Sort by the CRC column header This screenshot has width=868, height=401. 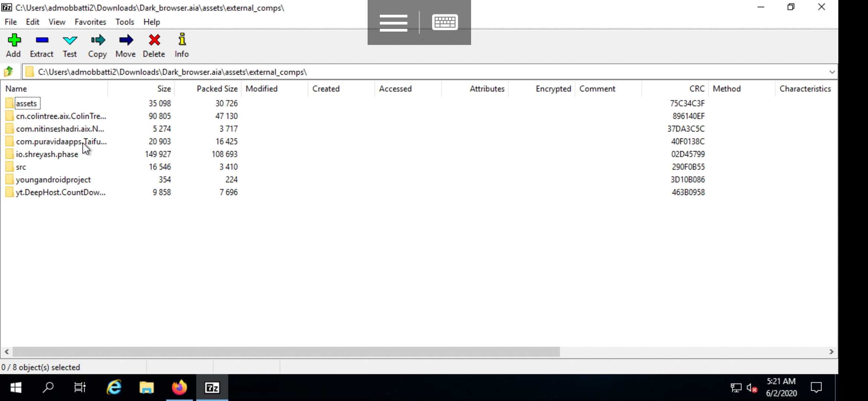click(x=675, y=89)
